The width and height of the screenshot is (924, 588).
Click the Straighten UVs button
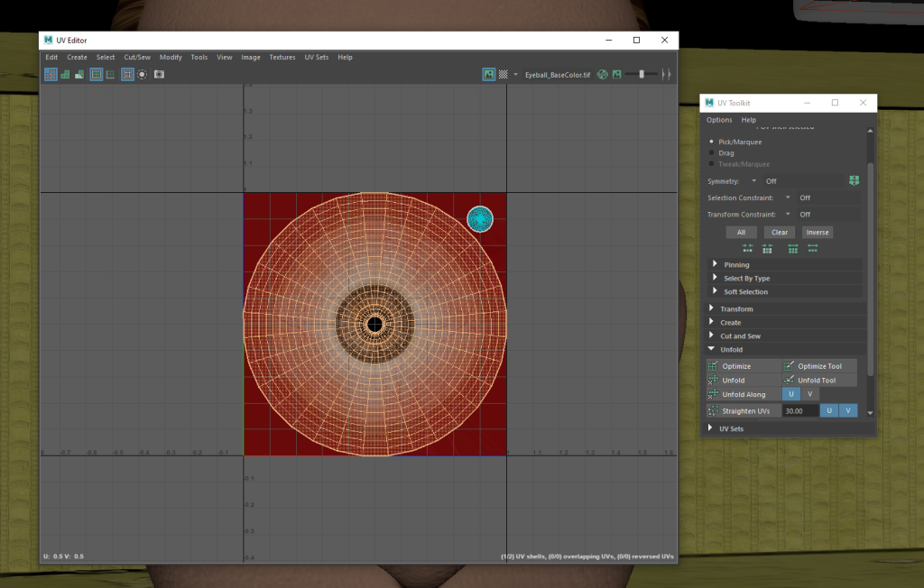(744, 410)
